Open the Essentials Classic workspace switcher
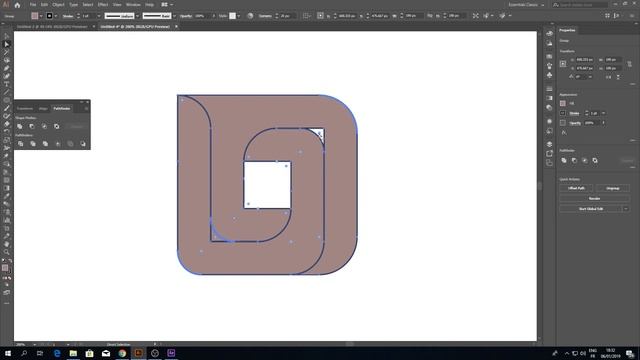The height and width of the screenshot is (360, 640). [526, 5]
